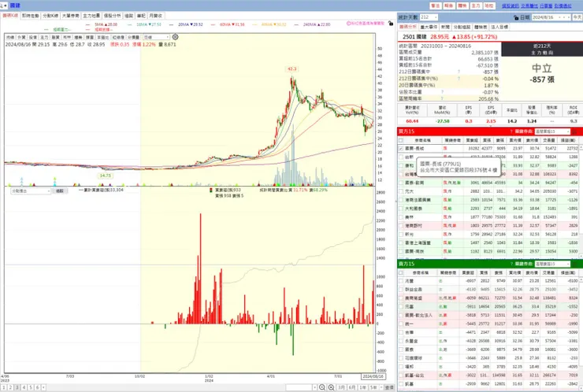Viewport: 583px width, 392px height.
Task: Tick the 大和國泰 broker checkbox
Action: click(x=401, y=209)
